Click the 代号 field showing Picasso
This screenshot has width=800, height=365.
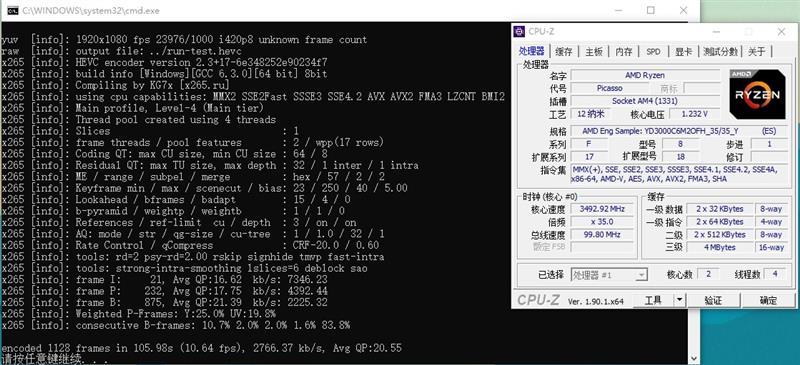(609, 88)
